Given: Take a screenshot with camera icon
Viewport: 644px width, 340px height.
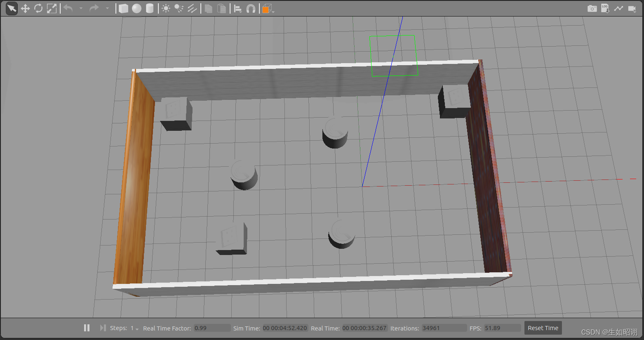Looking at the screenshot, I should coord(592,8).
